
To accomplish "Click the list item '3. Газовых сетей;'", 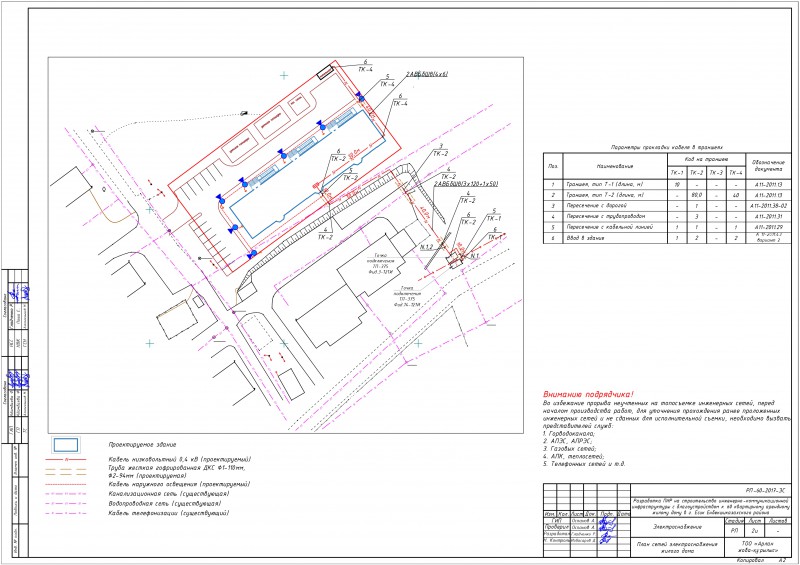I will click(568, 449).
